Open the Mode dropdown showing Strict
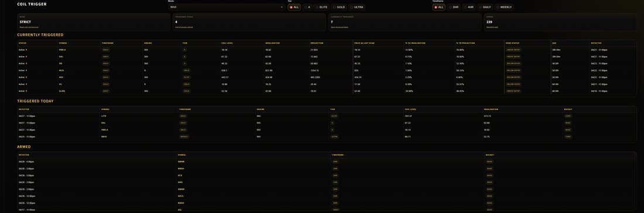Image resolution: width=644 pixels, height=213 pixels. 227,7
